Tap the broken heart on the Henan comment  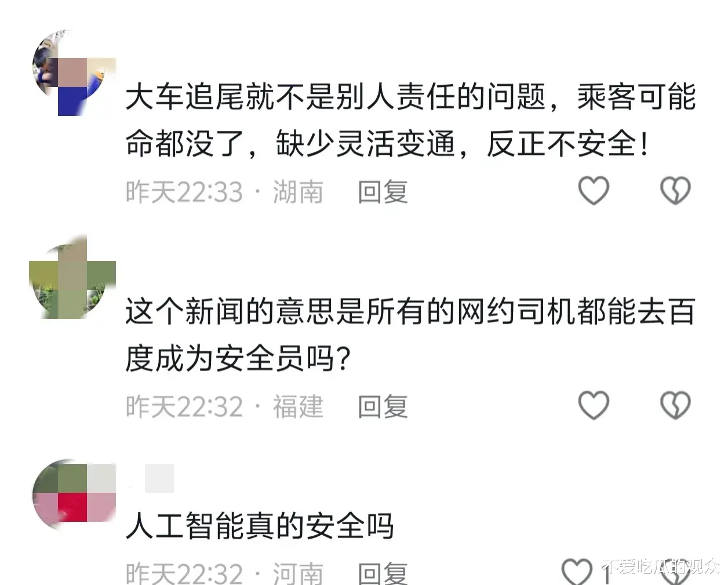(676, 572)
